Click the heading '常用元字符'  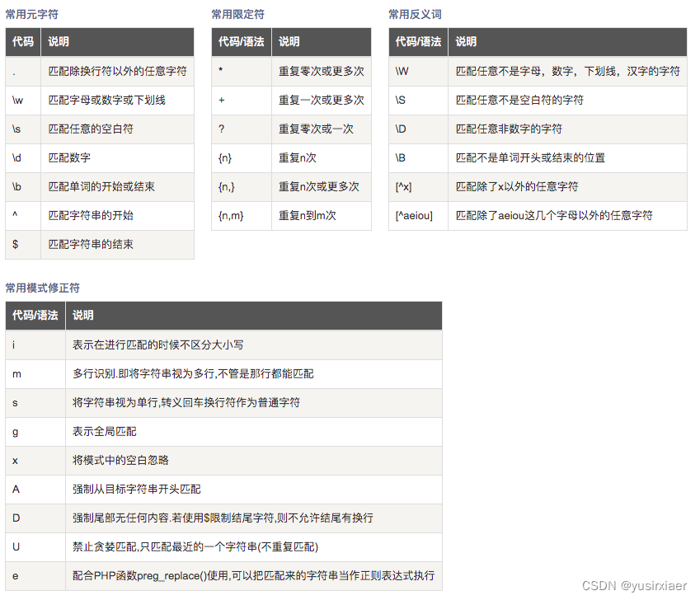coord(31,15)
